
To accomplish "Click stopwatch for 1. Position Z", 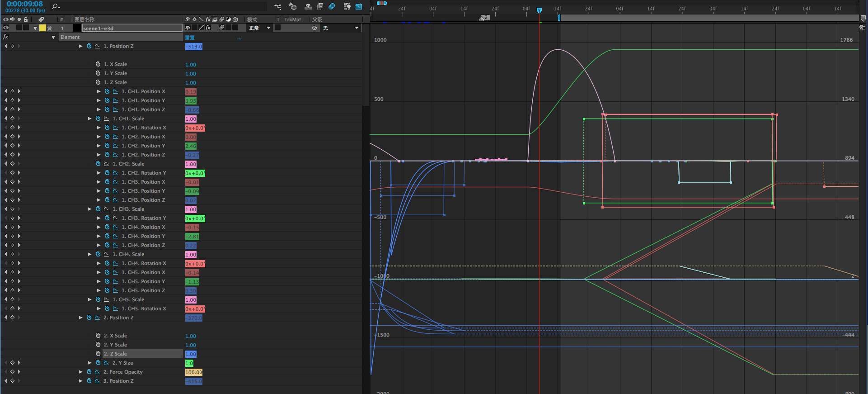I will 89,46.
